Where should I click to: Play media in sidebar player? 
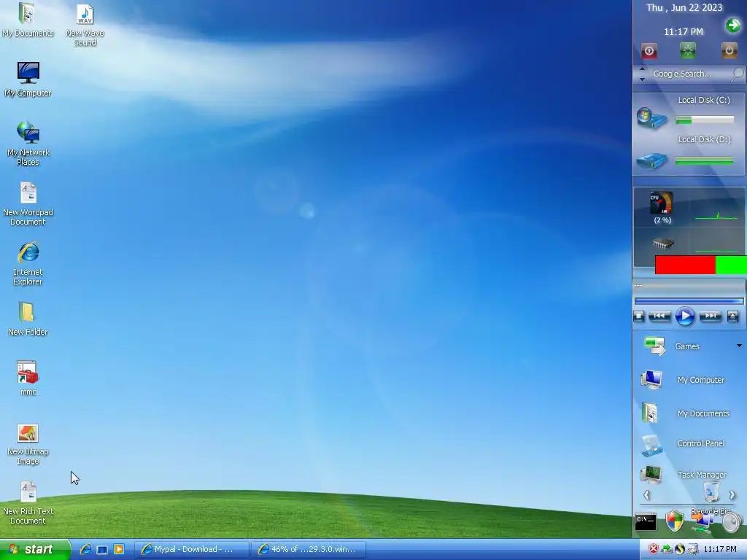(x=684, y=316)
